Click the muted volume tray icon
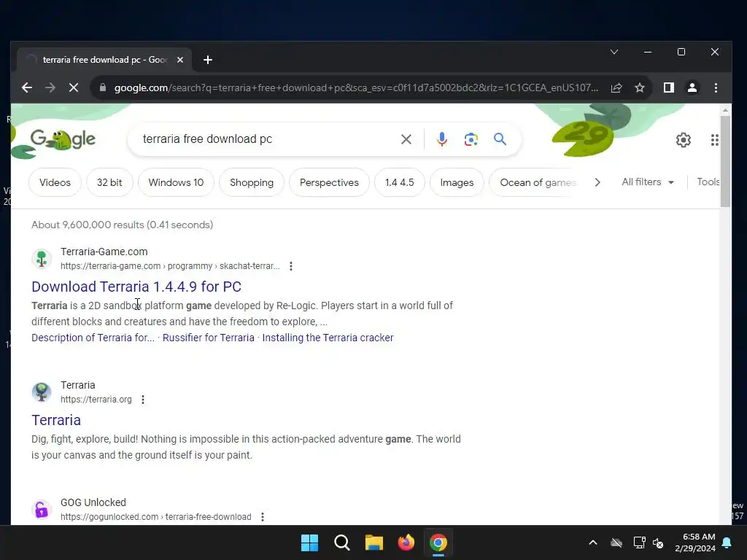747x560 pixels. [x=659, y=542]
